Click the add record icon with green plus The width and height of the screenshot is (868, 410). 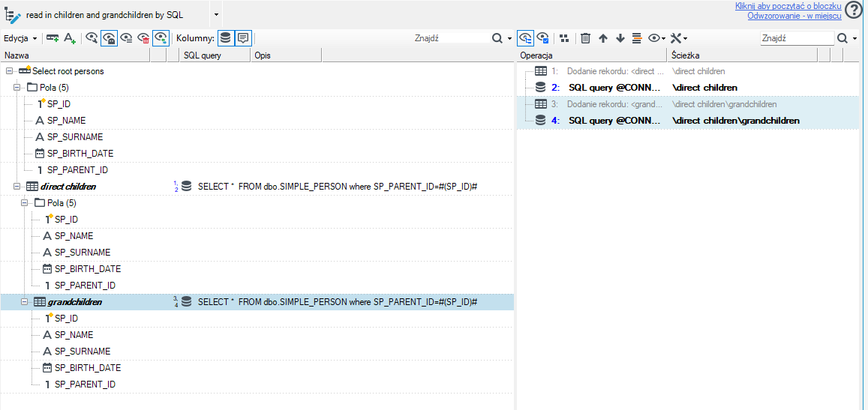[x=53, y=38]
